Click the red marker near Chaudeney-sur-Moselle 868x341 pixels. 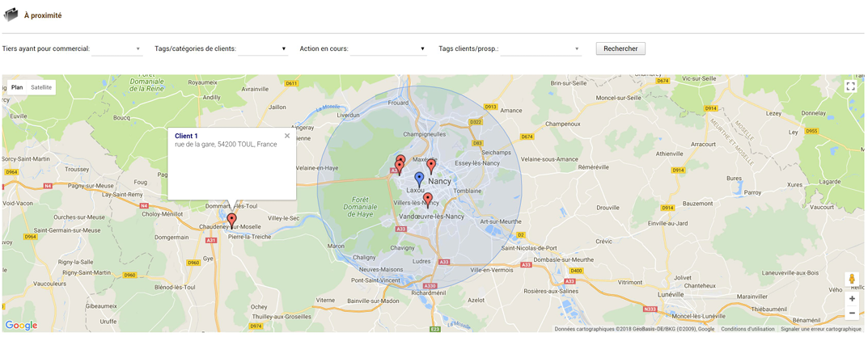coord(231,221)
